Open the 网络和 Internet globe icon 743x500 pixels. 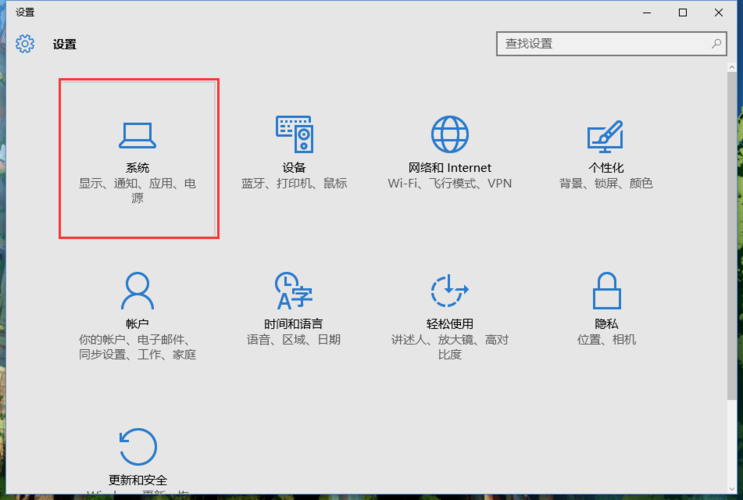coord(450,134)
